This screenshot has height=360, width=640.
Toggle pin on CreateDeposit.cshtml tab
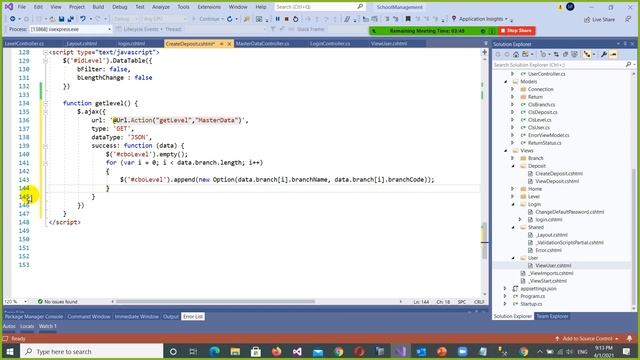coord(222,44)
